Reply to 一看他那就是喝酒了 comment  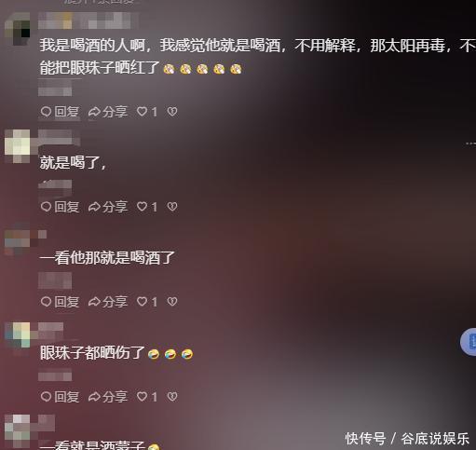[60, 302]
